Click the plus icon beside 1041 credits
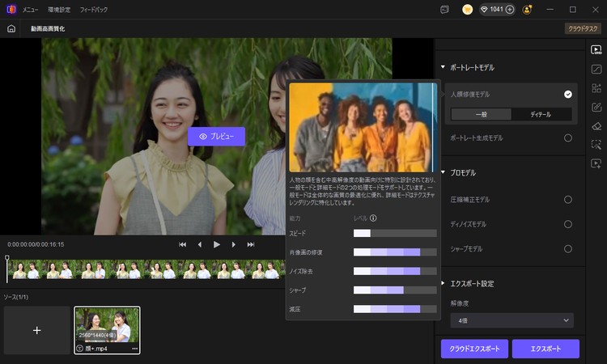Image resolution: width=607 pixels, height=364 pixels. point(509,10)
